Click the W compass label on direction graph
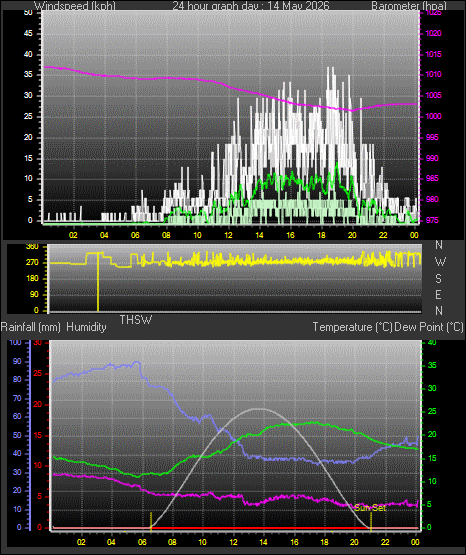The height and width of the screenshot is (555, 466). [440, 262]
